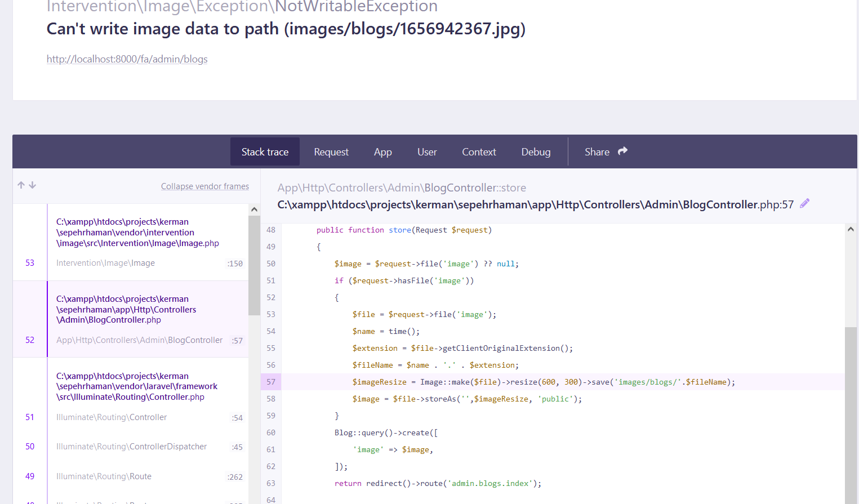Click the code panel scrollbar up arrow
859x504 pixels.
(851, 229)
